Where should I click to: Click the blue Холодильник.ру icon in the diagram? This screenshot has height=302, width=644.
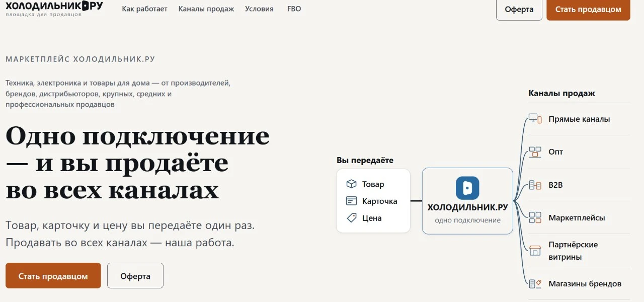[x=467, y=188]
